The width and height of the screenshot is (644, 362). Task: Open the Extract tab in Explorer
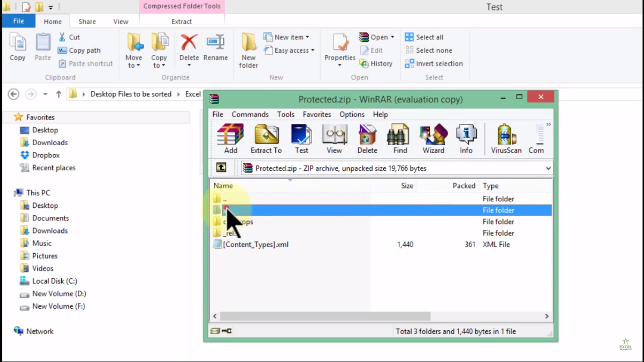[182, 22]
